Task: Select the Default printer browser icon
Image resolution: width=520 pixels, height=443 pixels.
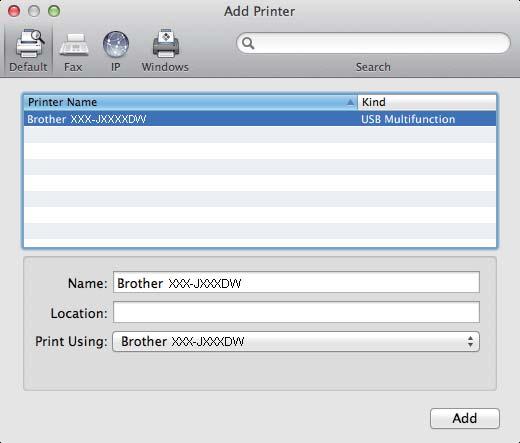Action: (29, 44)
